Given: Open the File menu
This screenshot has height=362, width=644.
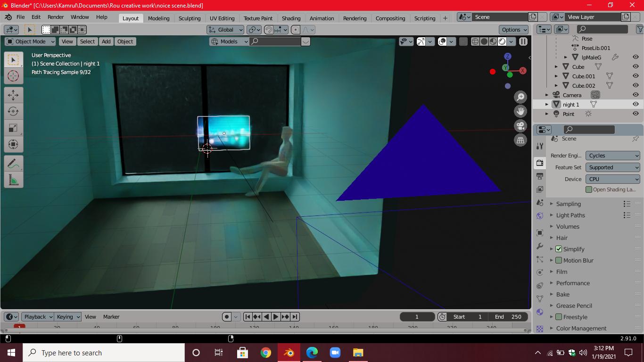Looking at the screenshot, I should (x=21, y=17).
